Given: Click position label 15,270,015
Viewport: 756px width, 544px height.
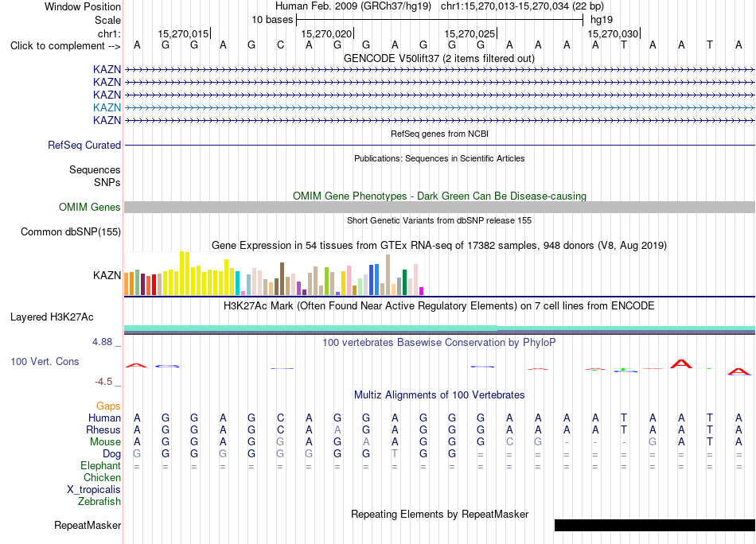Looking at the screenshot, I should pos(183,33).
